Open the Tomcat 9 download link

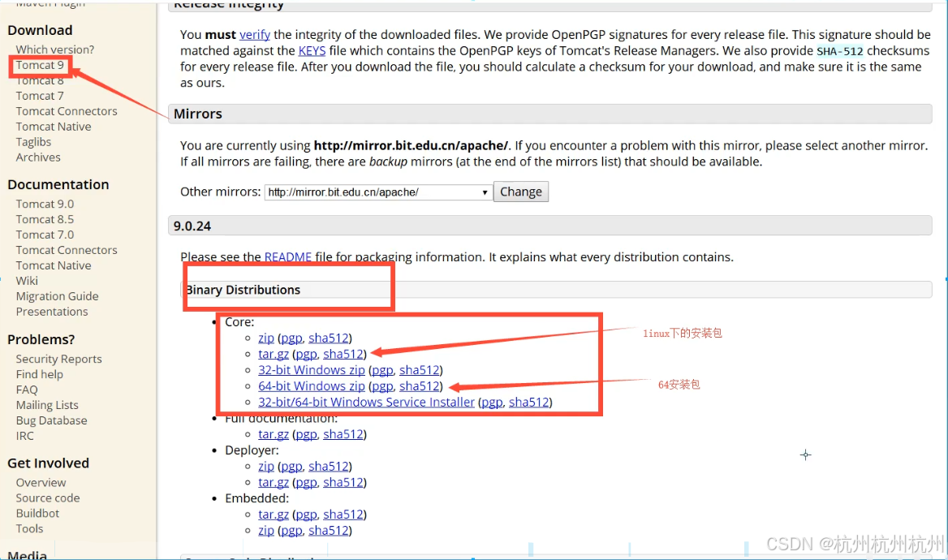click(40, 65)
